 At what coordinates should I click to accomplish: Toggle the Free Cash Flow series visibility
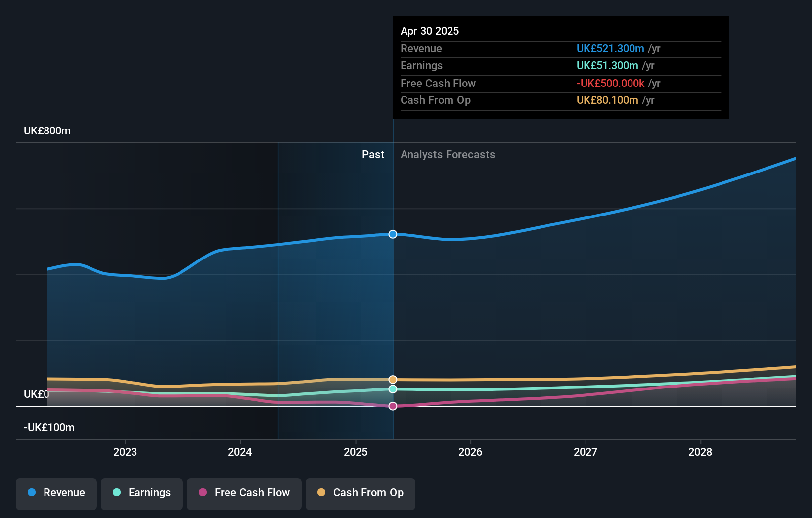(x=244, y=493)
